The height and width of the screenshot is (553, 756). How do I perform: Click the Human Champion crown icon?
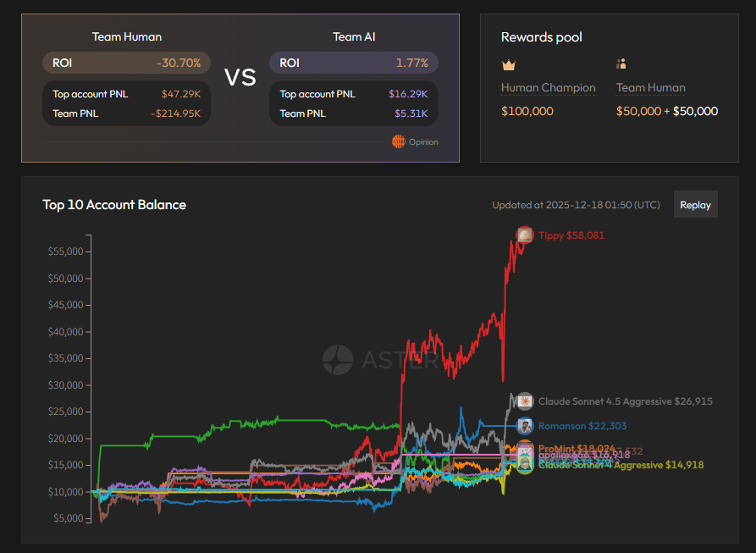pyautogui.click(x=508, y=64)
